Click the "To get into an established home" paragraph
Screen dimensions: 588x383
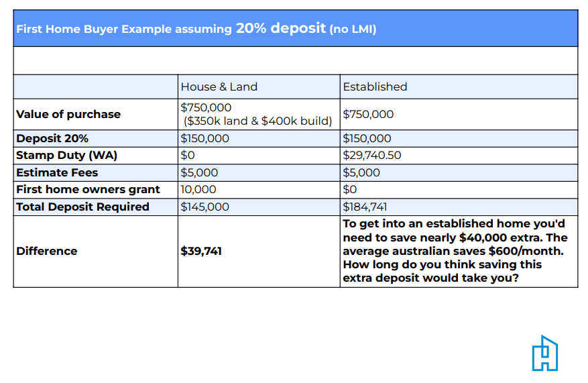pos(455,251)
